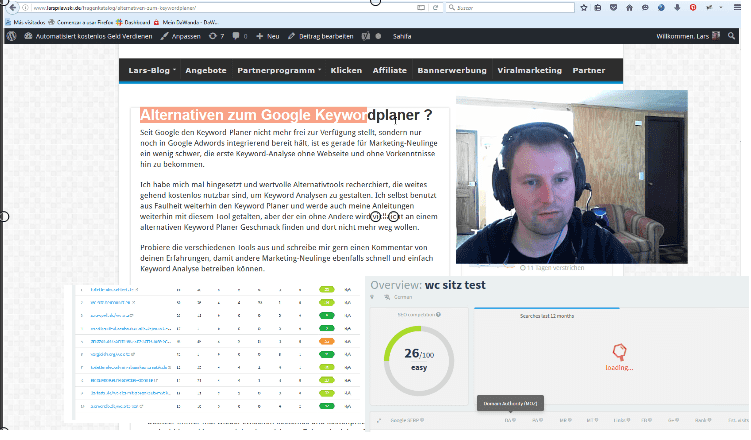This screenshot has height=440, width=751.
Task: Click the 'wc sitz test' overview keyword
Action: 455,285
